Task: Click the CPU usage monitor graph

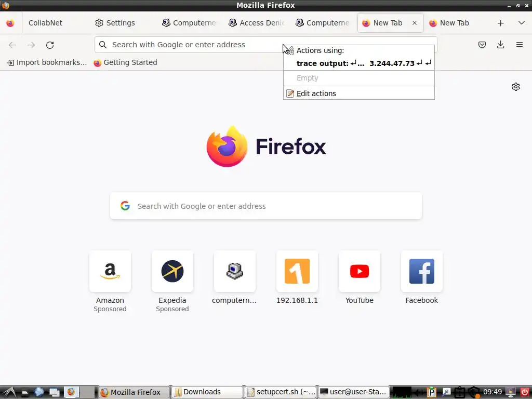Action: point(402,392)
